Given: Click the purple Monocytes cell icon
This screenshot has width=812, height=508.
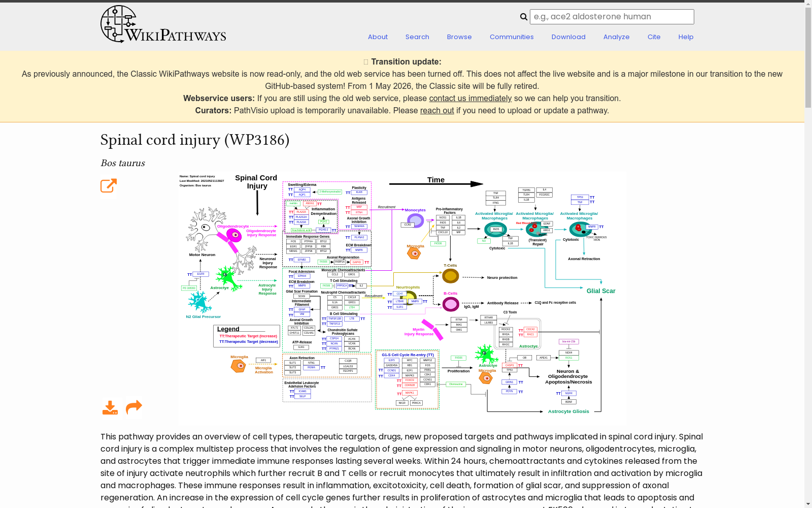Looking at the screenshot, I should [x=415, y=220].
